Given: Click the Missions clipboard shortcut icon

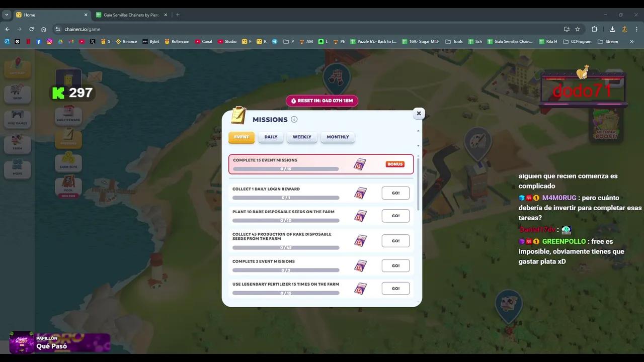Looking at the screenshot, I should click(68, 139).
